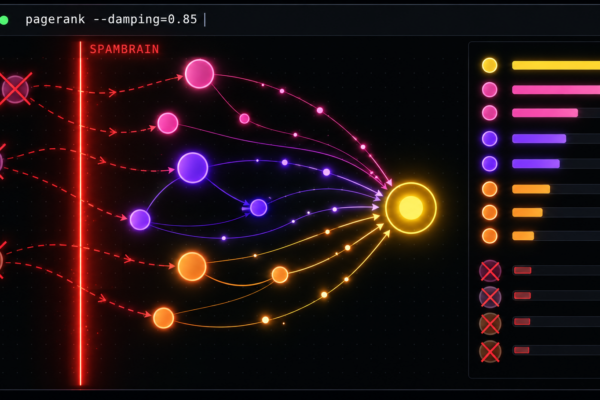
Task: Click the lower purple legend circle
Action: [489, 164]
